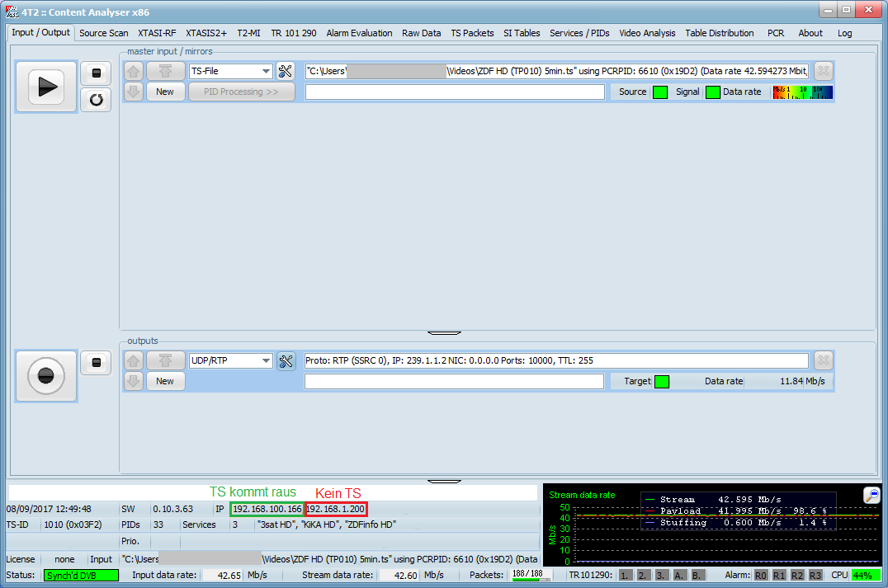This screenshot has width=888, height=588.
Task: Click the move-up arrow in the outputs row
Action: tap(134, 361)
